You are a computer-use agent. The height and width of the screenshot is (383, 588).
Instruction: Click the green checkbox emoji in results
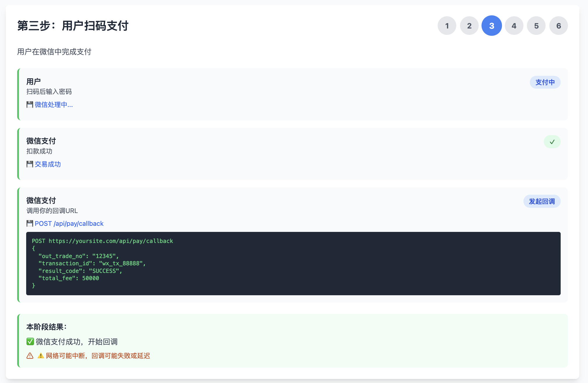30,341
